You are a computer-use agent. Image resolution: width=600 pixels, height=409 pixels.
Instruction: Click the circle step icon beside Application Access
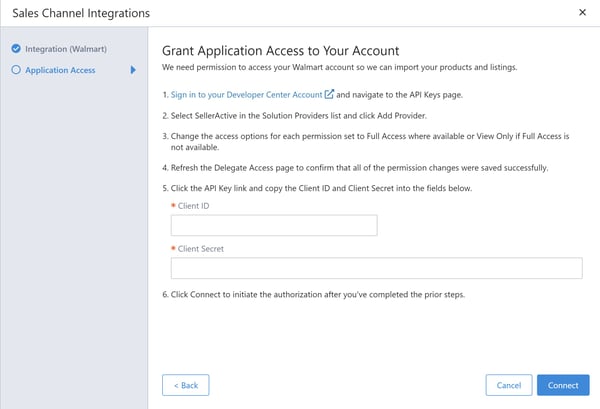16,70
